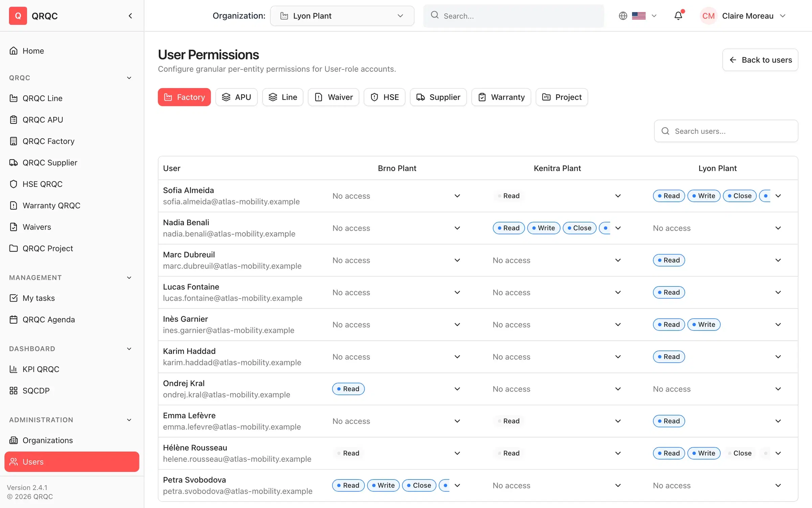
Task: Open QRQC Project in sidebar
Action: (72, 248)
